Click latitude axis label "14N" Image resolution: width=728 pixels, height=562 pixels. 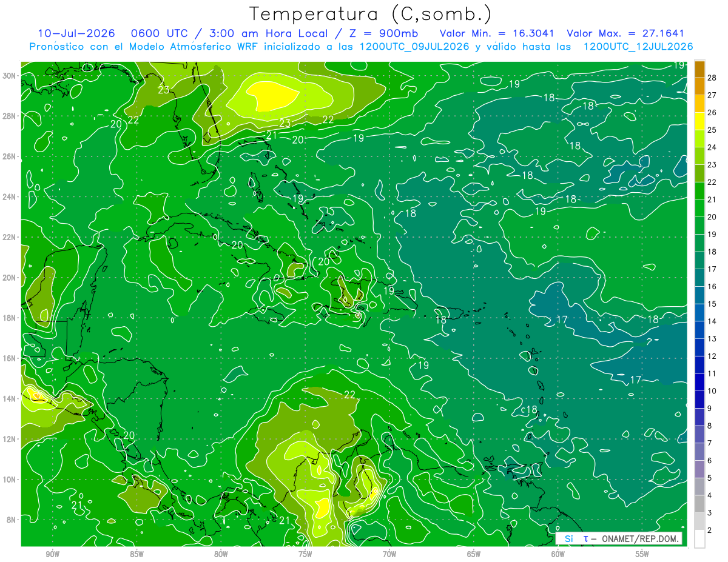point(10,399)
